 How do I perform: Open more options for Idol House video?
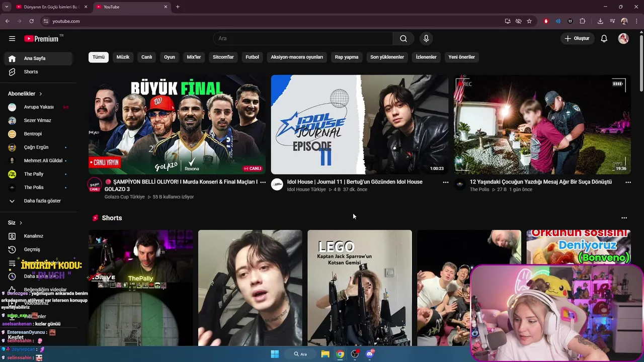click(x=445, y=183)
